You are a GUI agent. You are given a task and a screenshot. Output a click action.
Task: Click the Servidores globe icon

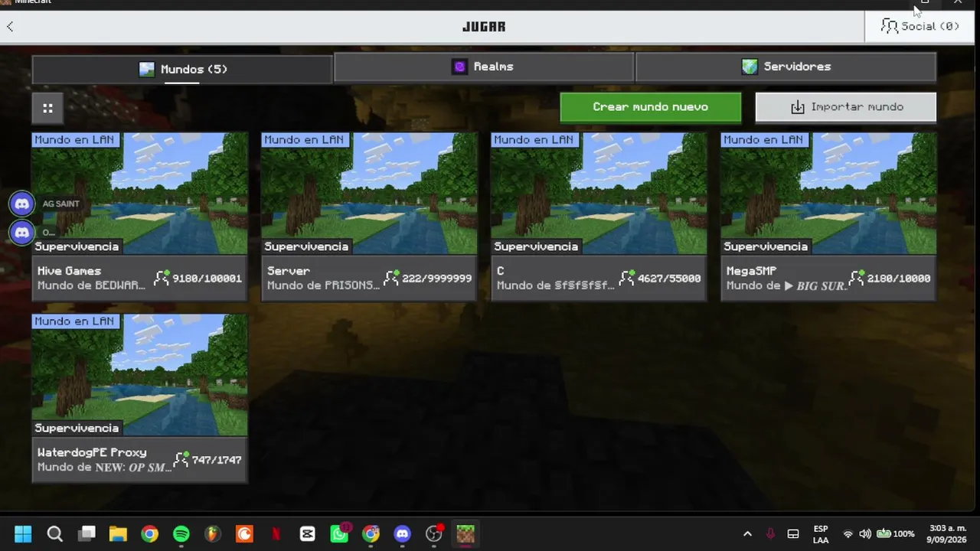click(x=750, y=67)
